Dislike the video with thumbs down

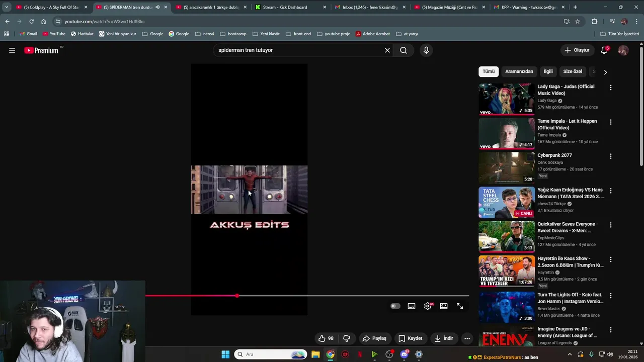pos(347,338)
